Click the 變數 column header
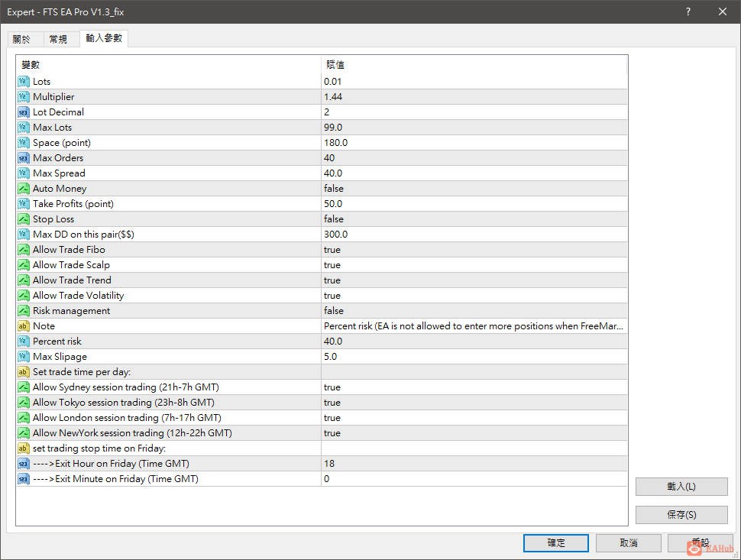Screen dimensions: 741x560 [x=168, y=65]
